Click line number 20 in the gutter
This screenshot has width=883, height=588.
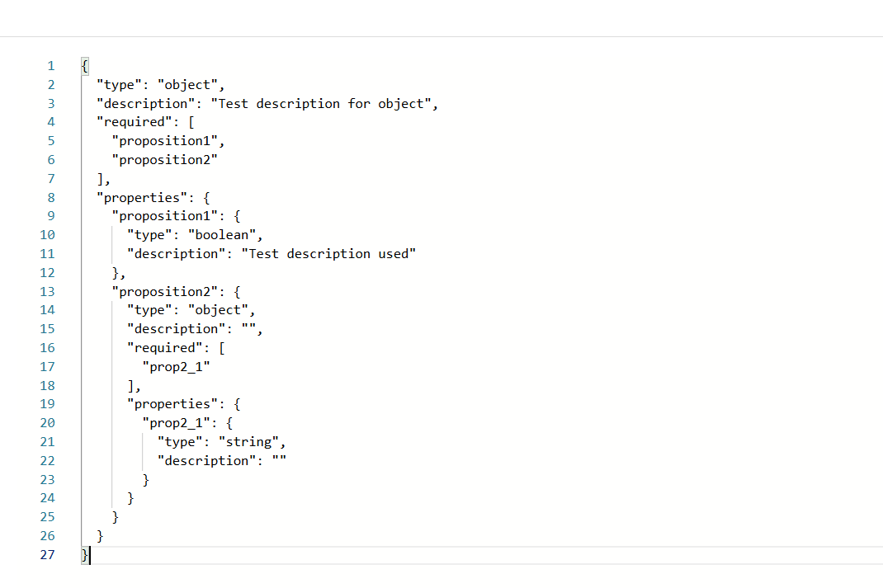[x=47, y=423]
